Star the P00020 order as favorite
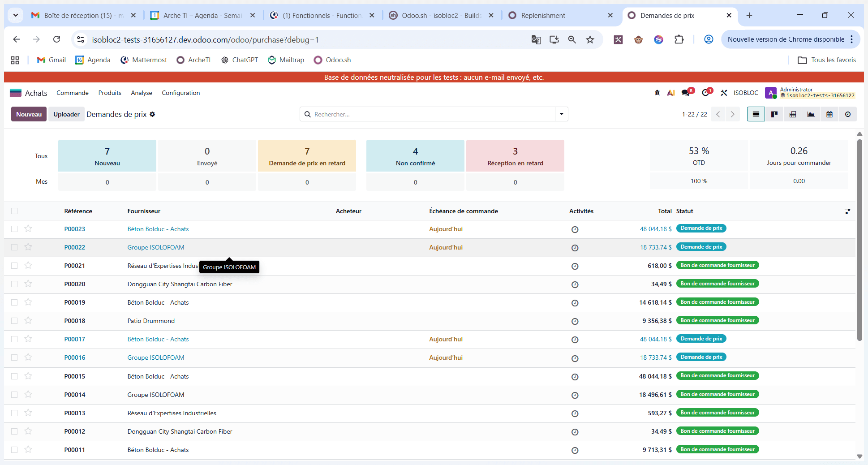Viewport: 868px width, 465px height. pos(28,284)
